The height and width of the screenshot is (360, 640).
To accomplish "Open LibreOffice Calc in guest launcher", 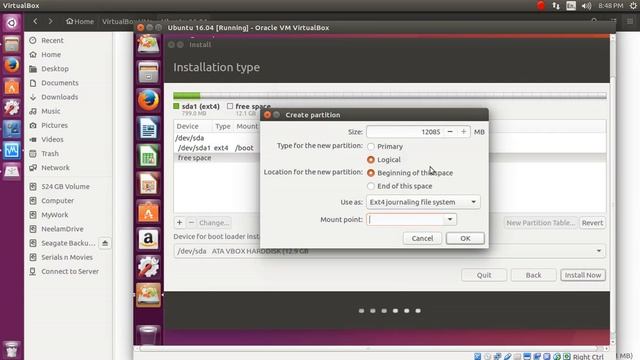I will point(148,156).
